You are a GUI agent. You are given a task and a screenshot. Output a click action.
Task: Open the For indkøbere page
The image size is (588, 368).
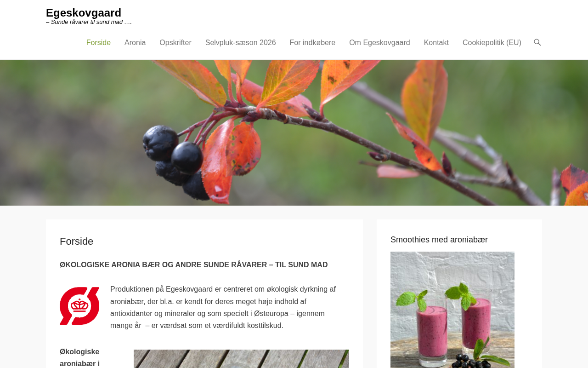312,43
